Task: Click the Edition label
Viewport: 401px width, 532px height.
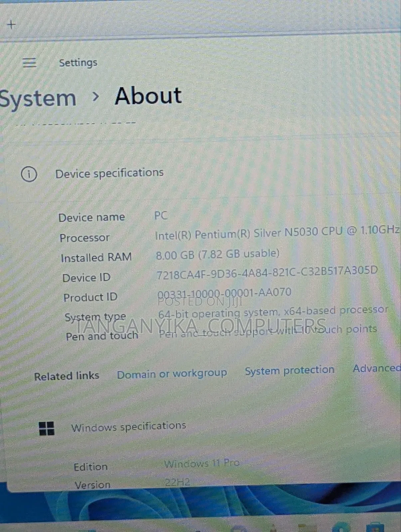Action: tap(91, 467)
